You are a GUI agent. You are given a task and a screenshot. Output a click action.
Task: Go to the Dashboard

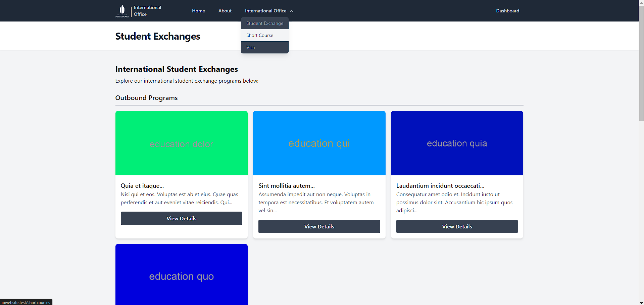[x=507, y=11]
